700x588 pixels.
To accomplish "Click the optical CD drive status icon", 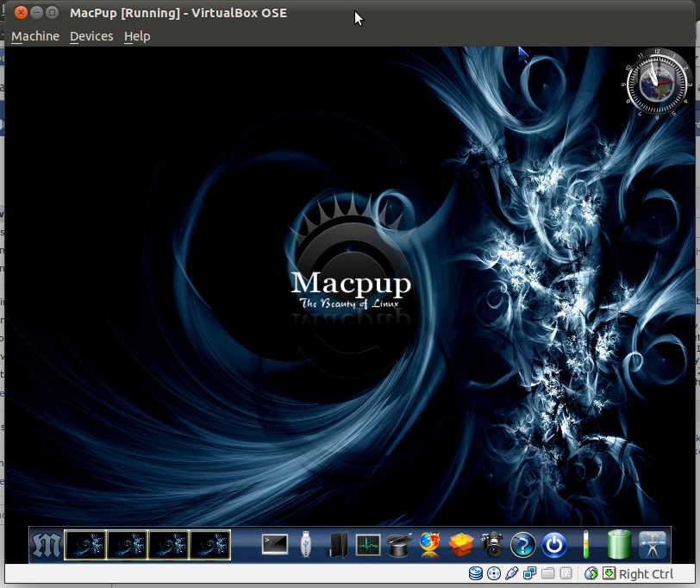I will pyautogui.click(x=494, y=573).
